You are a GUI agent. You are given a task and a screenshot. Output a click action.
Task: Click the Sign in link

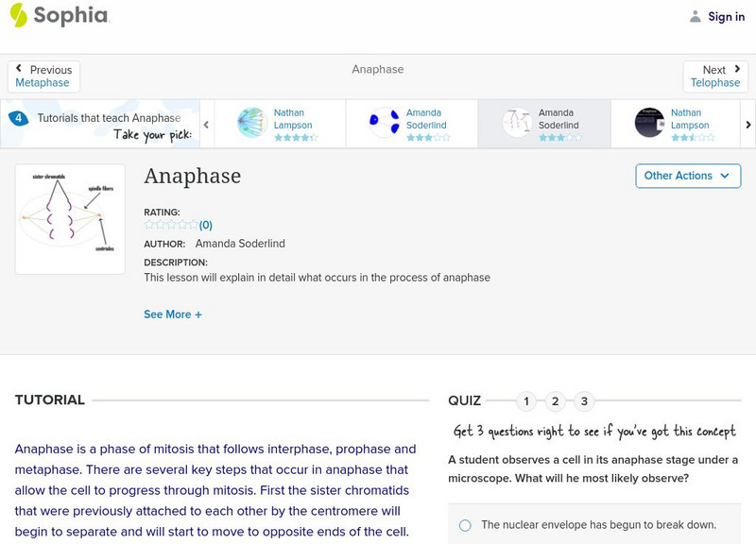[726, 16]
